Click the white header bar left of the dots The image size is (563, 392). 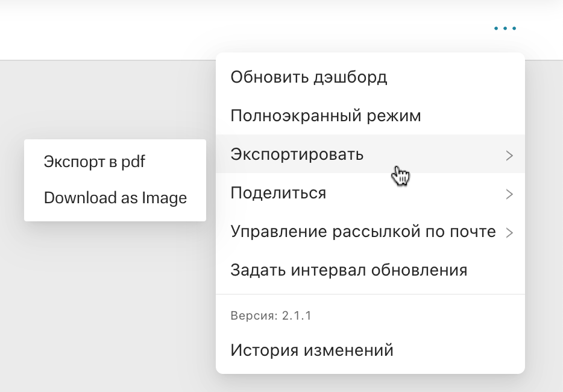coord(241,29)
